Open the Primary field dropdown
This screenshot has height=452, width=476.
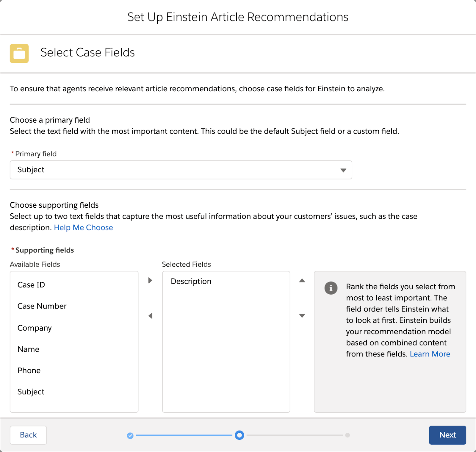(181, 170)
